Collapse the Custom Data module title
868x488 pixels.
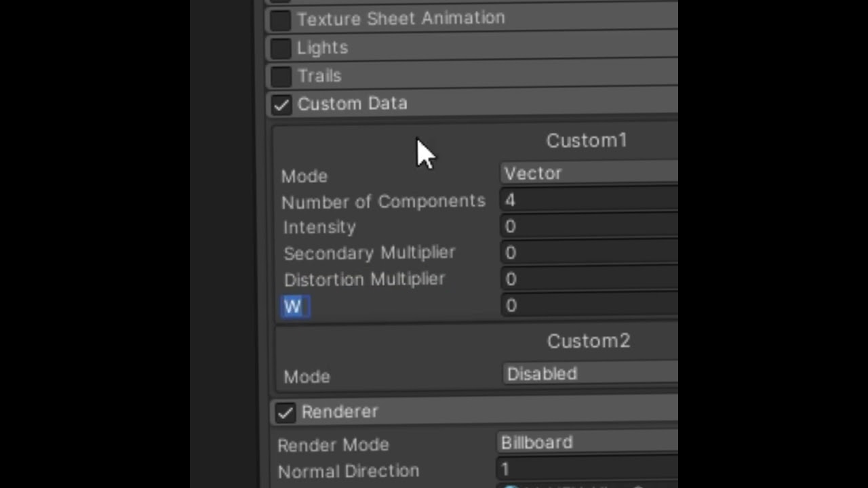352,104
